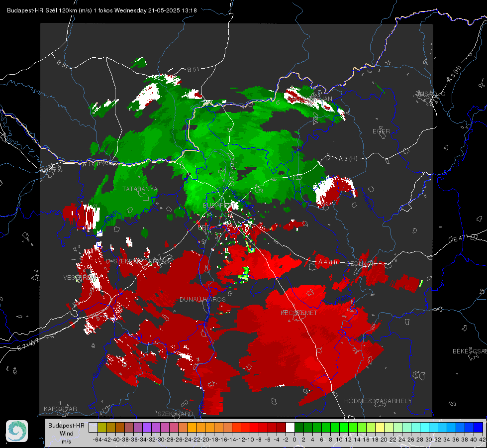Choose the dark blue swatch above 42
This screenshot has width=487, height=448.
click(479, 427)
